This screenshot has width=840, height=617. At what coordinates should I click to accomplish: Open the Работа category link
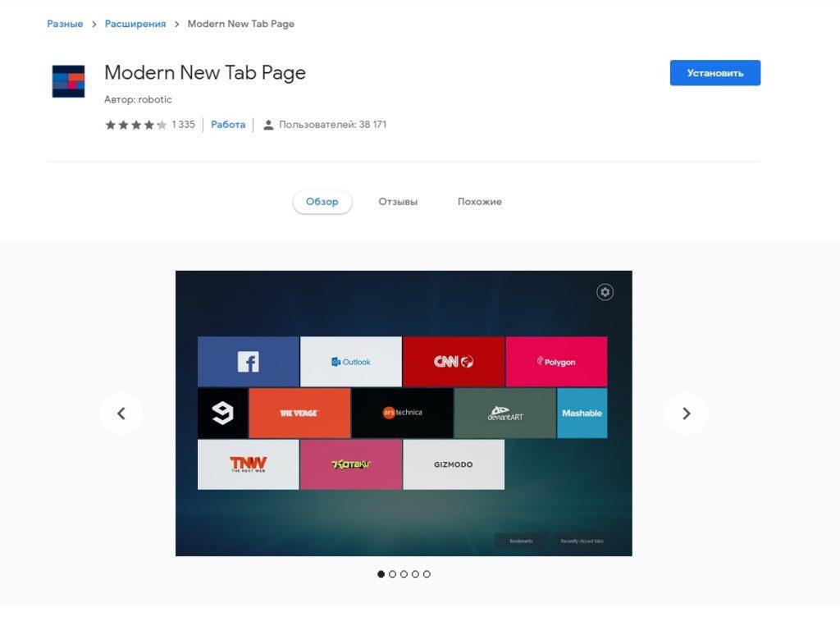click(x=228, y=124)
